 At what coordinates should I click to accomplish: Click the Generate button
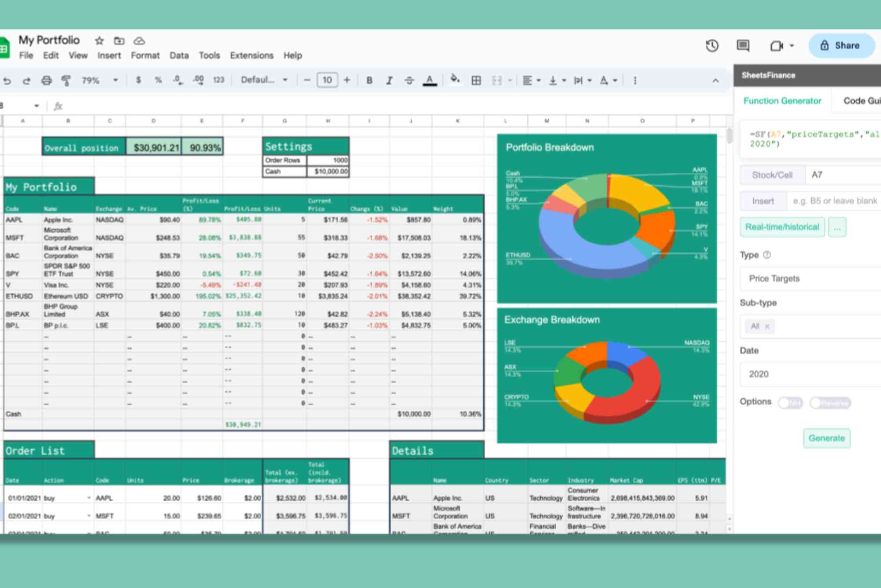click(826, 438)
